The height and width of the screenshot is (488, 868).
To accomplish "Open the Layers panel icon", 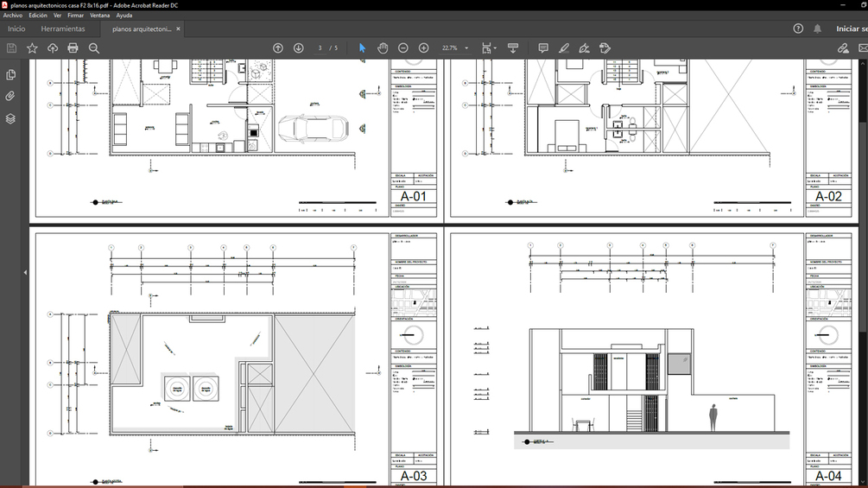I will pyautogui.click(x=10, y=118).
